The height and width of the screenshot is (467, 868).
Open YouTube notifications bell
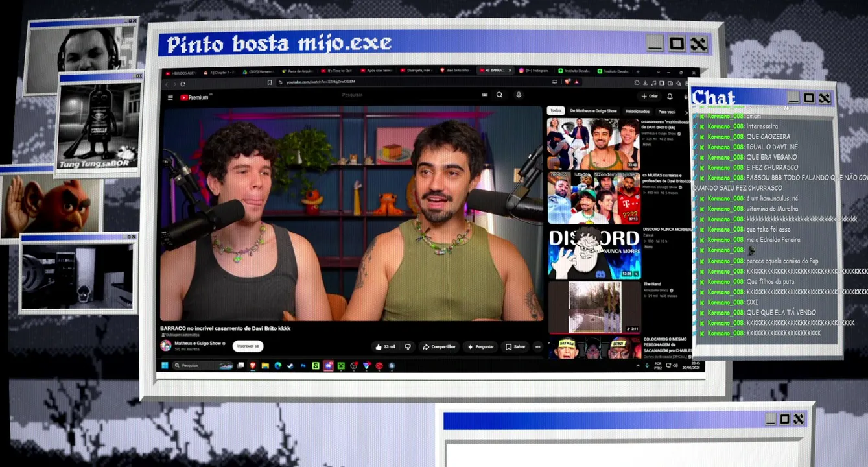pyautogui.click(x=670, y=96)
